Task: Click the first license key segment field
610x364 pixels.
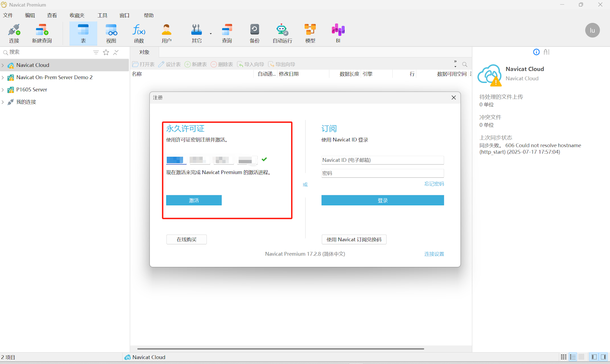Action: coord(176,160)
